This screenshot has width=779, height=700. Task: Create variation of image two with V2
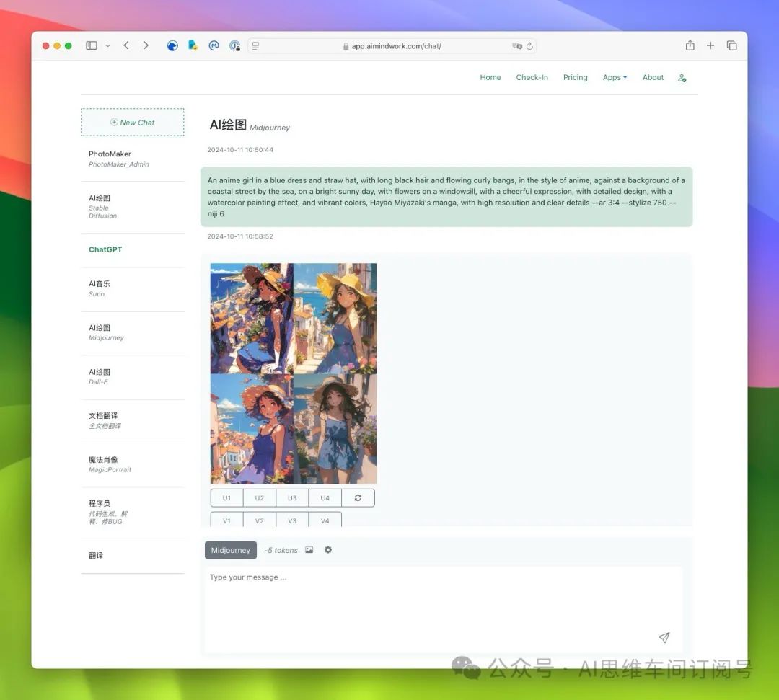260,519
